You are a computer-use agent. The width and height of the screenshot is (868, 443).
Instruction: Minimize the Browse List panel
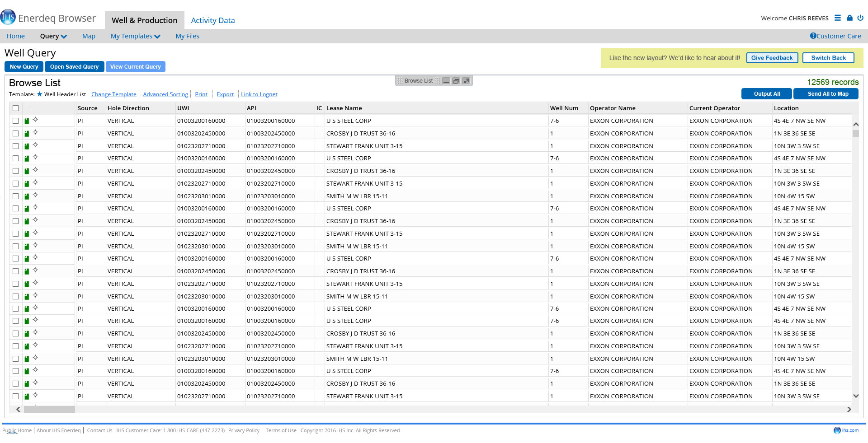(x=446, y=81)
